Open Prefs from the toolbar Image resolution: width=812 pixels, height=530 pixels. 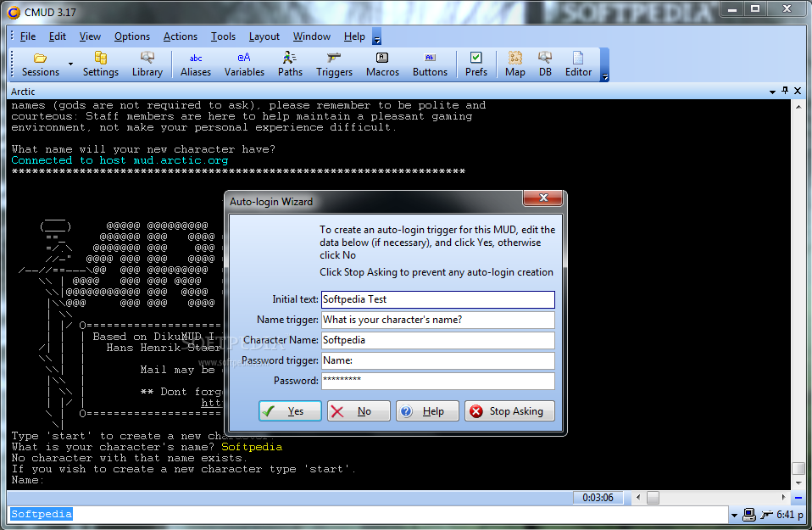tap(476, 64)
